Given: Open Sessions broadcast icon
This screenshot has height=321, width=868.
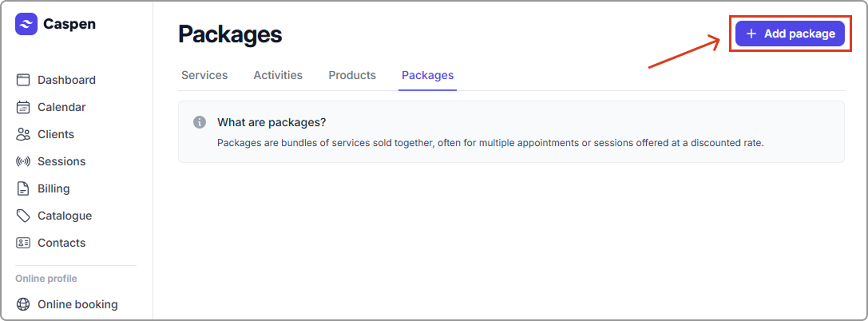Looking at the screenshot, I should [x=23, y=161].
